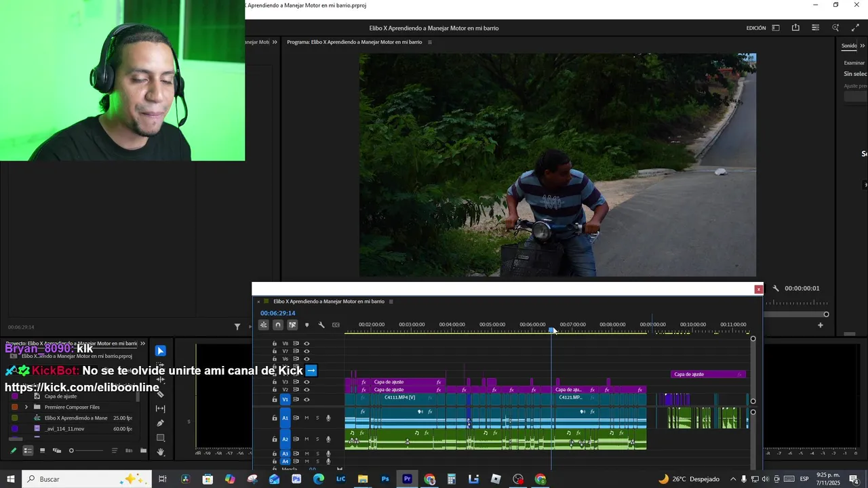Select the Pen tool
The height and width of the screenshot is (488, 868).
[160, 423]
